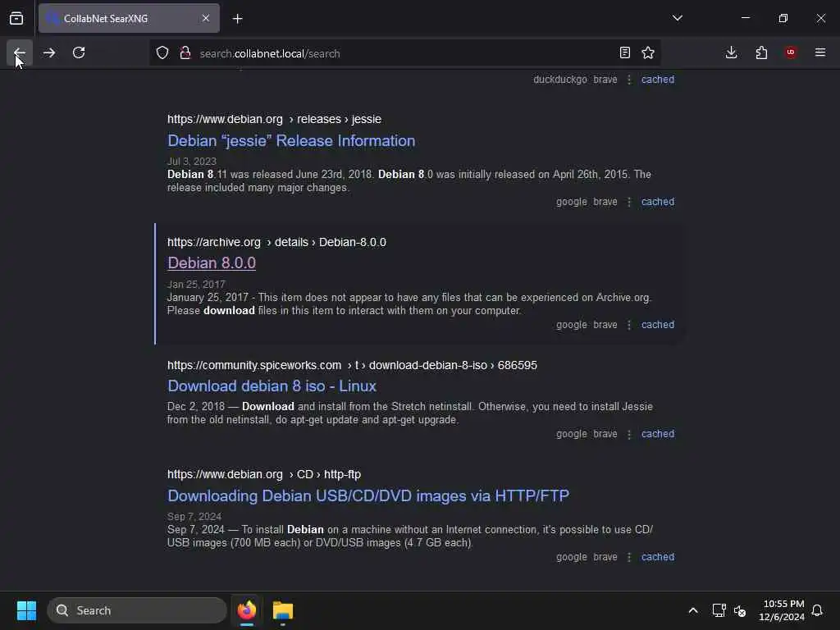
Task: Close the CollabNet SearXNG tab
Action: point(206,18)
